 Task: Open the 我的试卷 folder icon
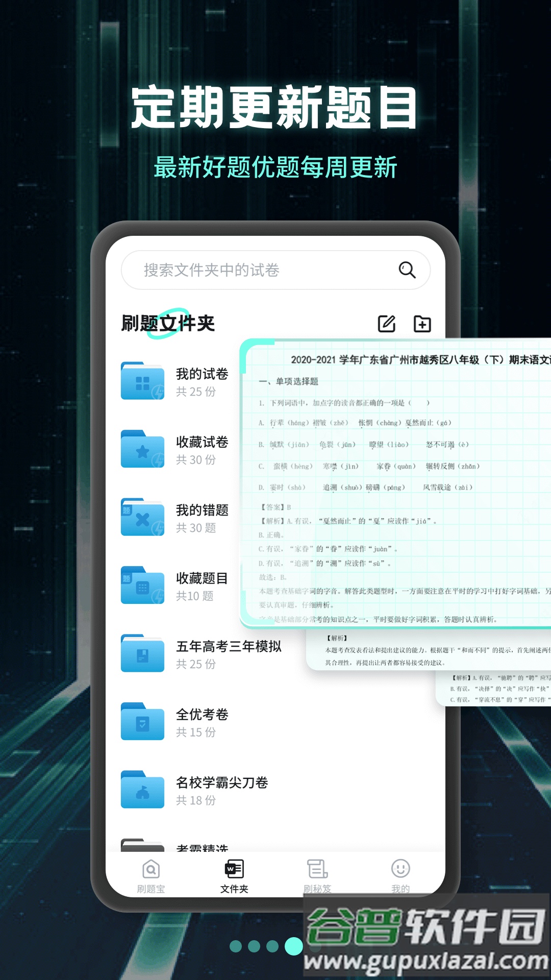(143, 381)
